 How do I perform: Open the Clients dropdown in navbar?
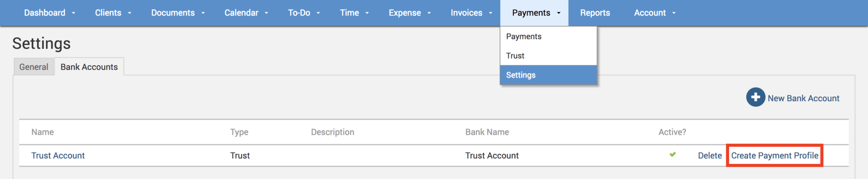[x=113, y=13]
